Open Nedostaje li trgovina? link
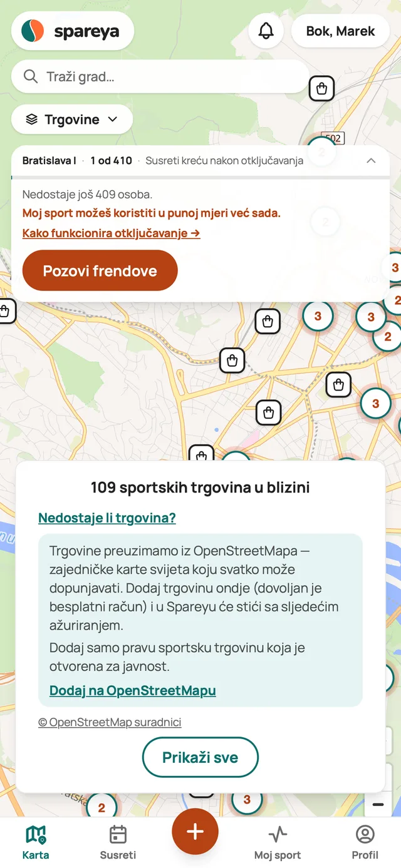401x868 pixels. click(x=107, y=518)
